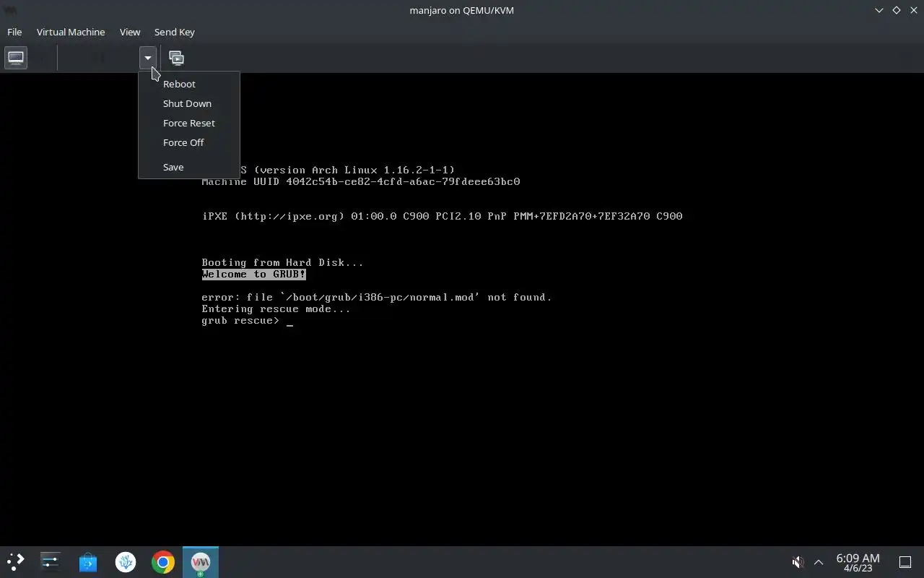
Task: Open the Discover software store icon
Action: point(88,561)
